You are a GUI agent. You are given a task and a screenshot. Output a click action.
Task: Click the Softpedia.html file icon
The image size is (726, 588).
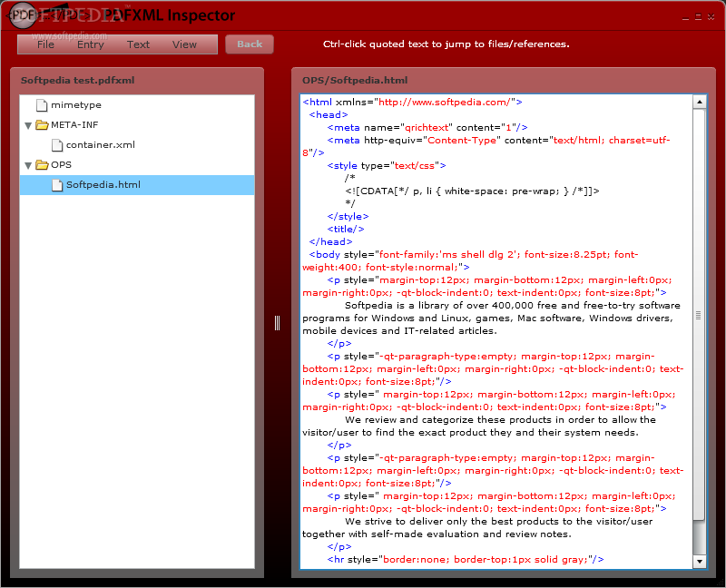pos(57,185)
